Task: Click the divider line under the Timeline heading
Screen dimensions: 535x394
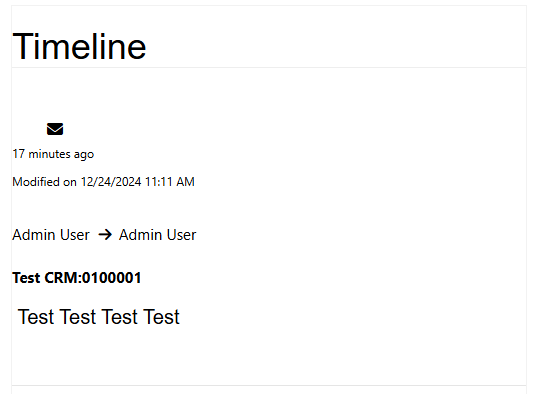Action: click(x=269, y=68)
